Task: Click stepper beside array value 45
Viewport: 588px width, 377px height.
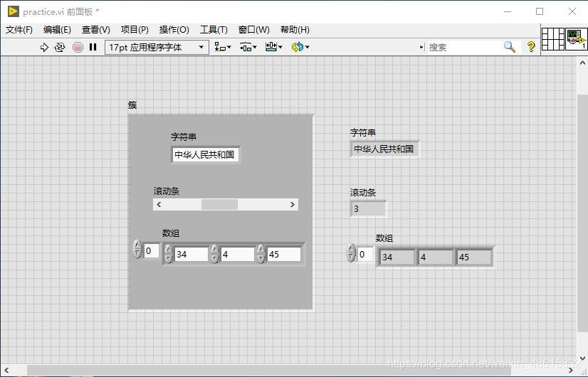Action: coord(261,254)
